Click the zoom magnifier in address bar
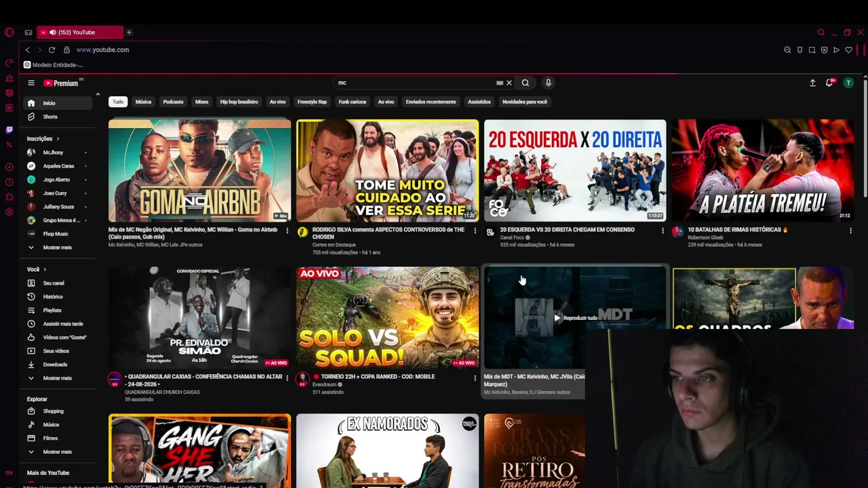868x488 pixels. [x=787, y=50]
